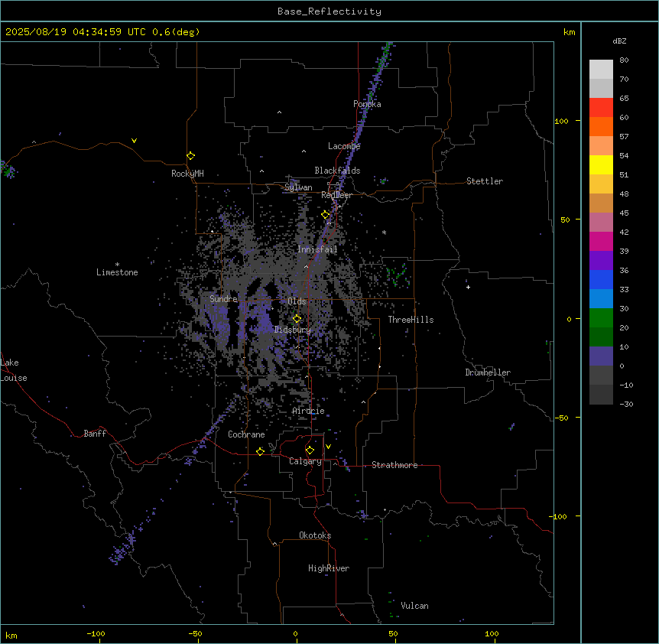Image resolution: width=659 pixels, height=644 pixels.
Task: Click the yellow 54 dBZ legend swatch
Action: point(601,164)
